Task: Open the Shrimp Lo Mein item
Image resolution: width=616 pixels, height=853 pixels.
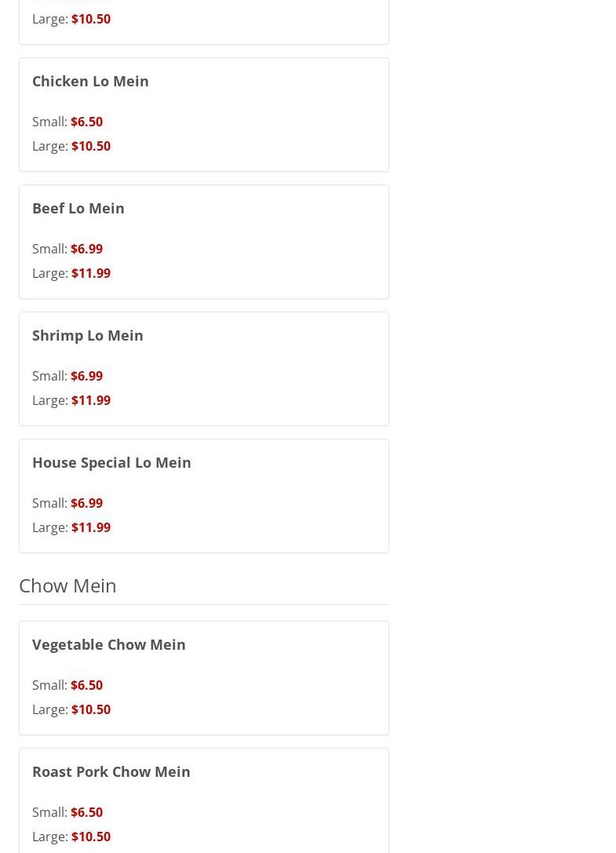Action: point(88,336)
